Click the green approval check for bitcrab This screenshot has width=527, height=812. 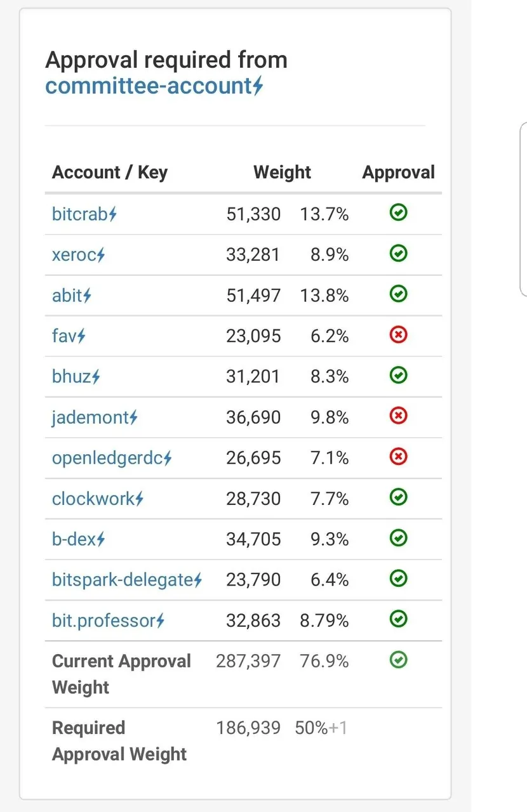coord(398,213)
